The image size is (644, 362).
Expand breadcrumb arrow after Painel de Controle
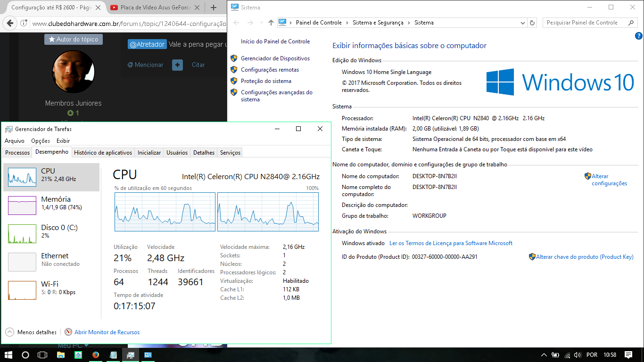click(347, 23)
